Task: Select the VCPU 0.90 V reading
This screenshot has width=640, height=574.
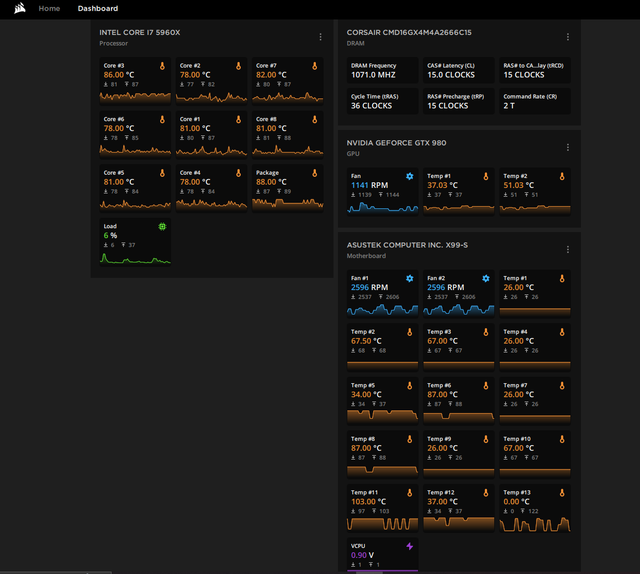Action: (x=362, y=555)
